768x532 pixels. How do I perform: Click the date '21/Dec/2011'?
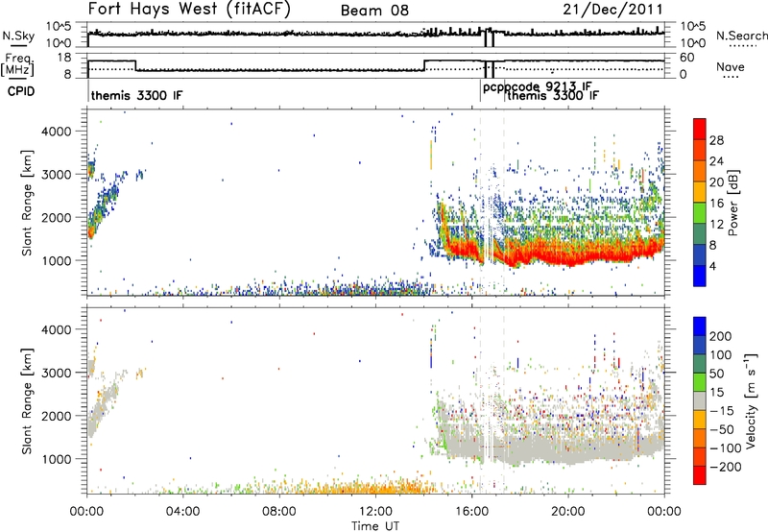click(x=612, y=9)
